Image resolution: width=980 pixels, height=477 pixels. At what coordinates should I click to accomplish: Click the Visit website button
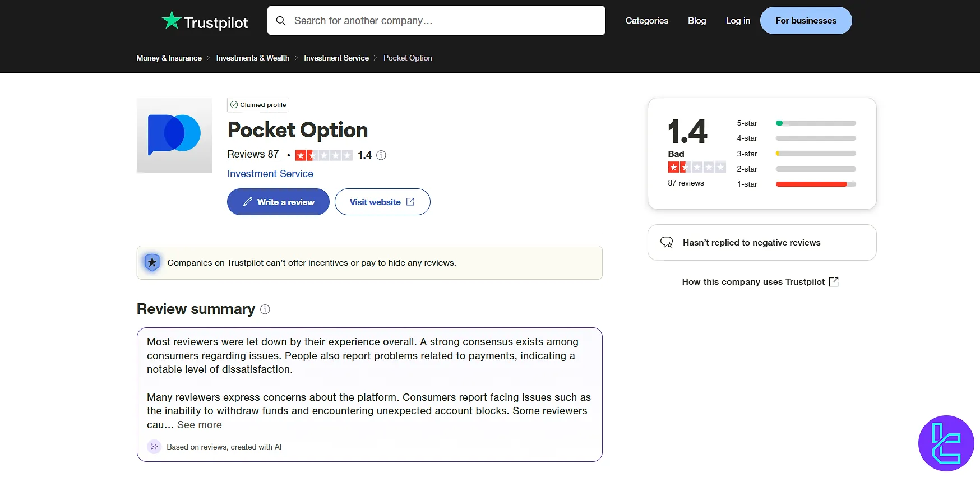(x=382, y=202)
